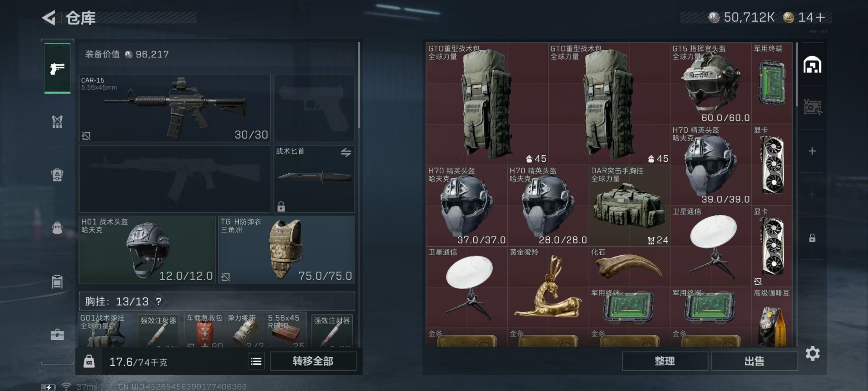Open the locked stash page padlock
Screen dimensions: 868x391
click(x=812, y=238)
